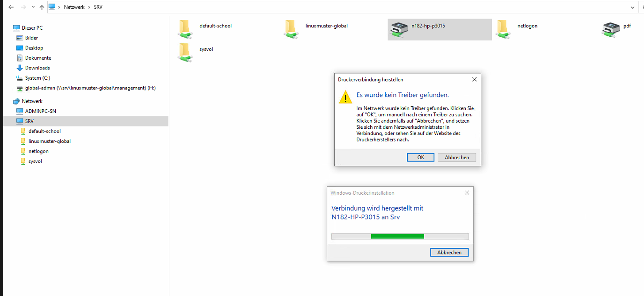This screenshot has width=644, height=296.
Task: Click OK in the driver not found dialog
Action: pos(420,158)
